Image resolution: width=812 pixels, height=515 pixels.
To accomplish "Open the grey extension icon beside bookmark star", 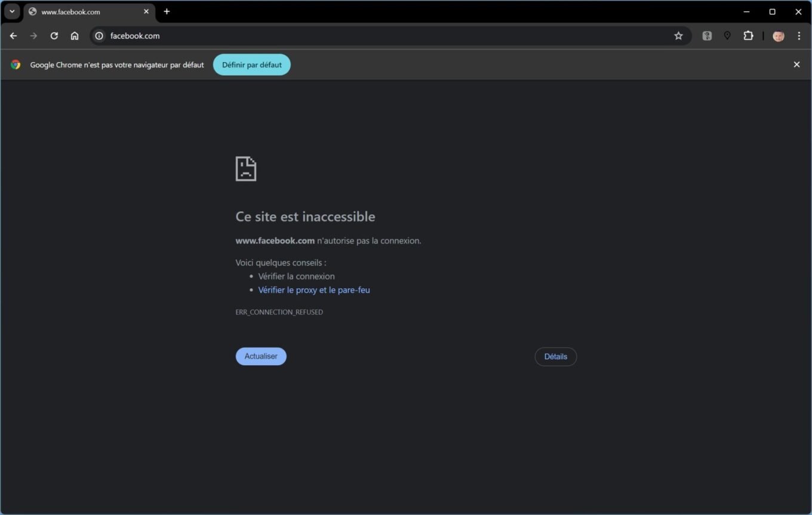I will tap(707, 36).
